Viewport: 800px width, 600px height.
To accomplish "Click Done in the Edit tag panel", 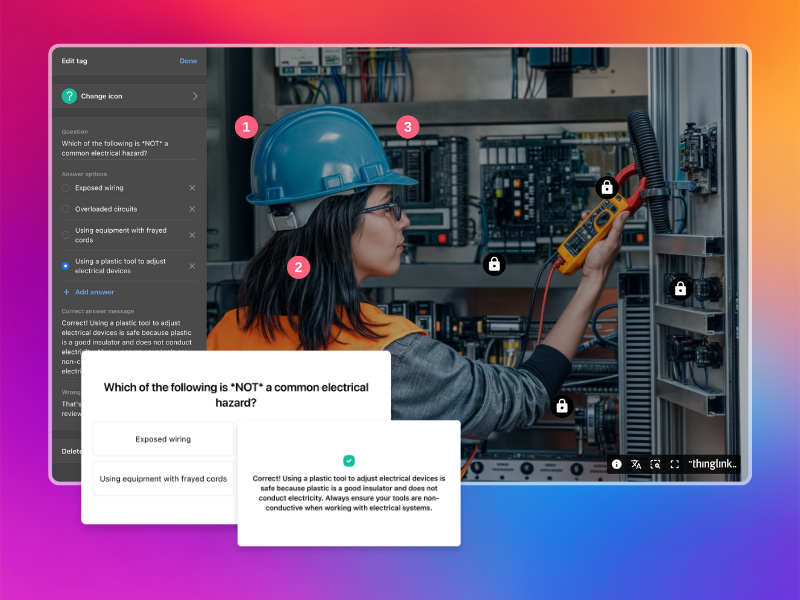I will tap(188, 61).
